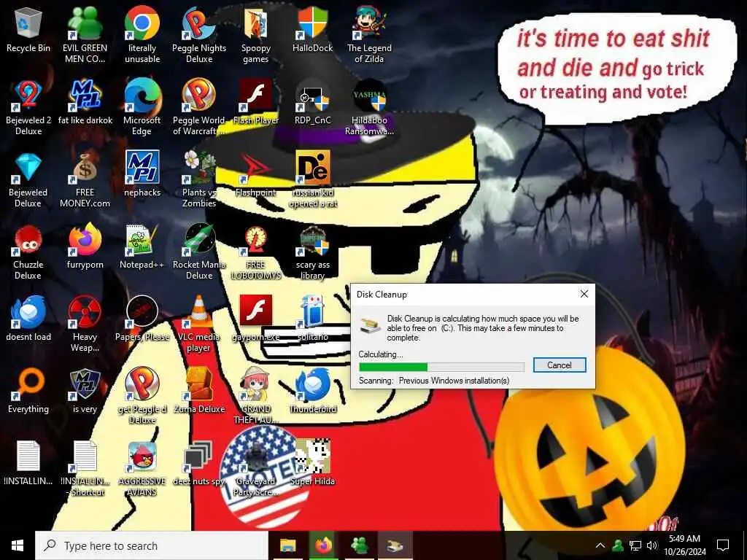This screenshot has width=747, height=560.
Task: Click the Flashpoint shortcut icon
Action: (x=256, y=168)
